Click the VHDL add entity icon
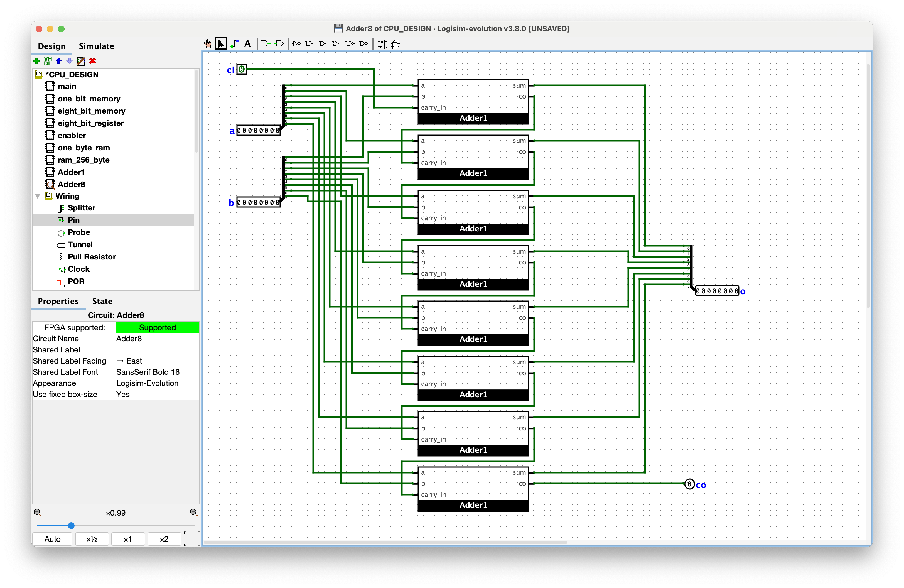This screenshot has height=588, width=904. click(x=48, y=61)
